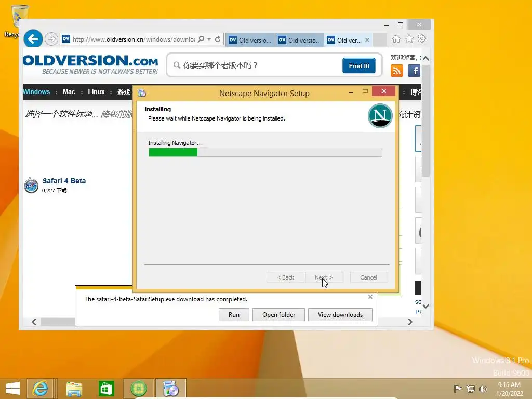This screenshot has height=399, width=532.
Task: Click the search magnifier in address bar
Action: pyautogui.click(x=201, y=39)
